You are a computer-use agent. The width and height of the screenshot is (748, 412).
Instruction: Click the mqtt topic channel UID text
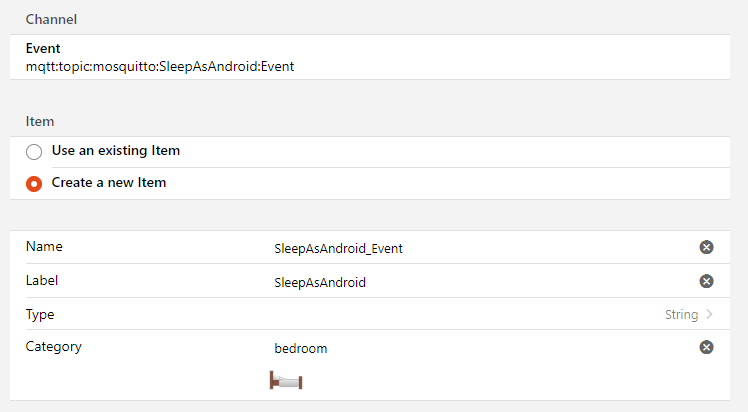pyautogui.click(x=160, y=66)
